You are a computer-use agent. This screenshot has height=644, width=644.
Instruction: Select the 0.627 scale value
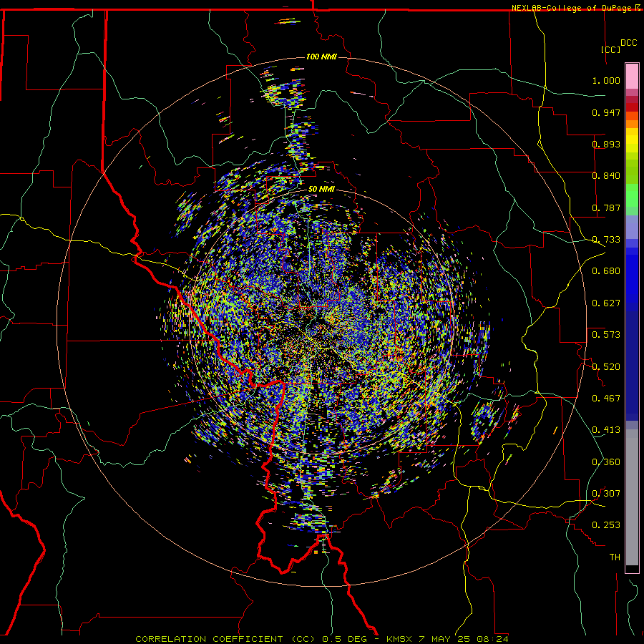tap(606, 303)
